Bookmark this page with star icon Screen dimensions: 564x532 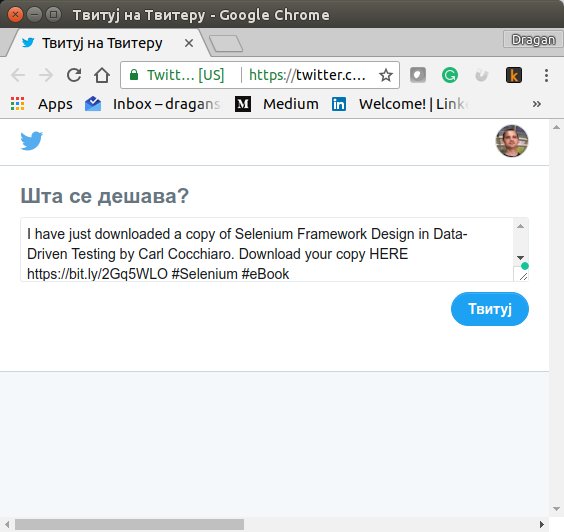point(386,75)
